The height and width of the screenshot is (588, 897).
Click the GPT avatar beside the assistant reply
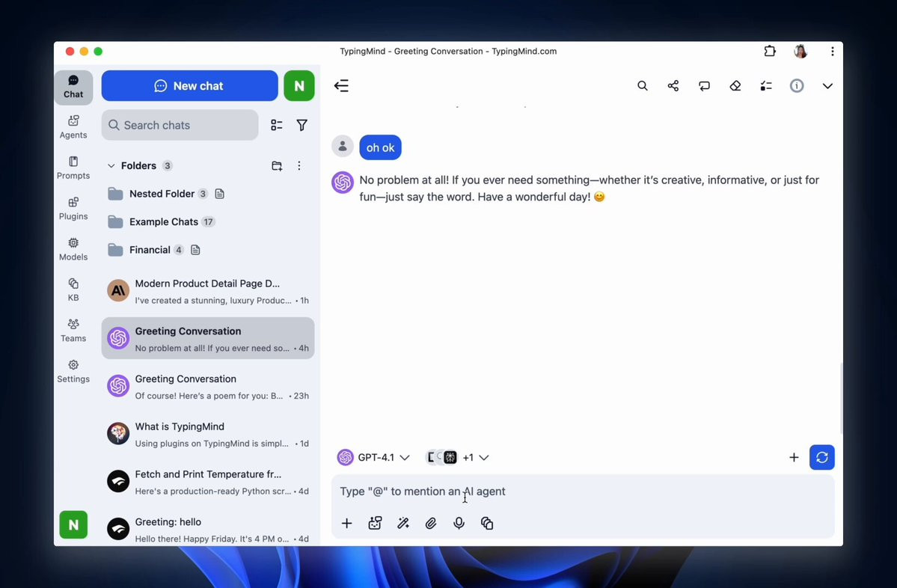tap(343, 183)
